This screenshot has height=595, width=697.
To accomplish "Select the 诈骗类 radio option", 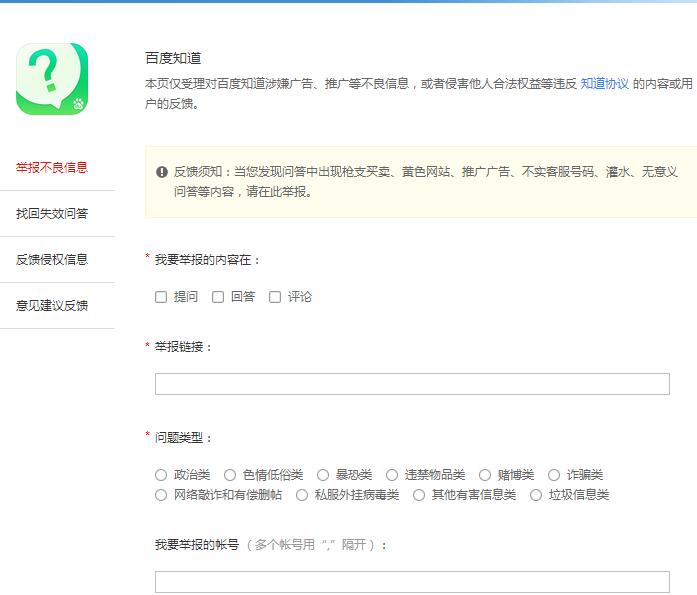I will point(554,475).
